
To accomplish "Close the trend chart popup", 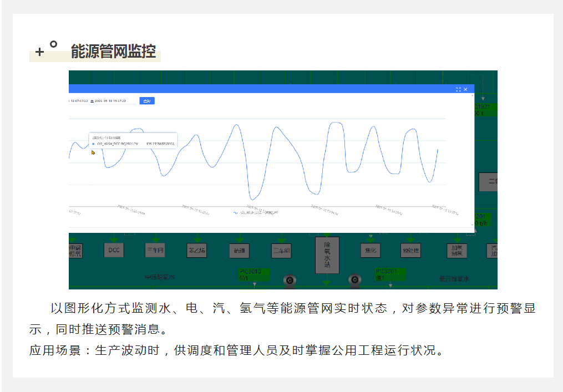I will pyautogui.click(x=466, y=89).
